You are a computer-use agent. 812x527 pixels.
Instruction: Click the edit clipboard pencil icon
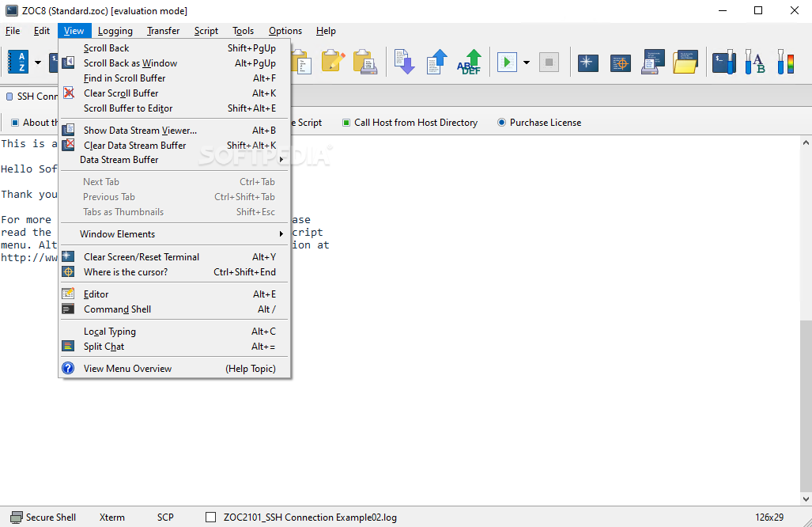click(333, 62)
